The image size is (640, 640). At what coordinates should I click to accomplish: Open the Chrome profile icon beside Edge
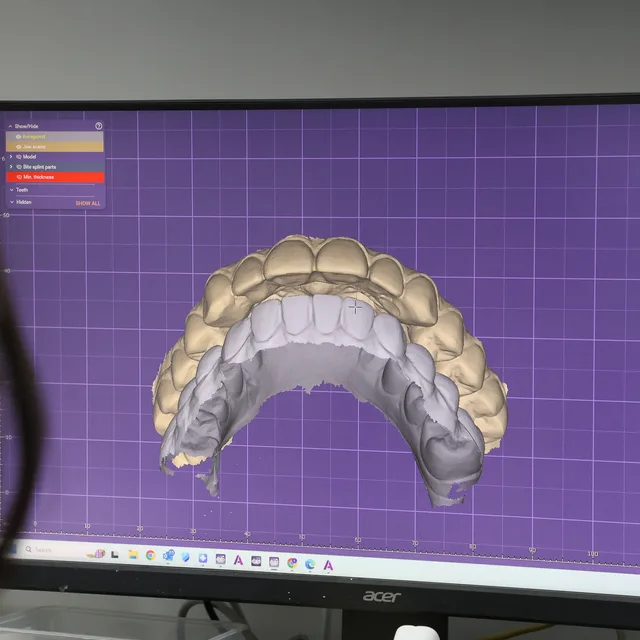pos(292,563)
